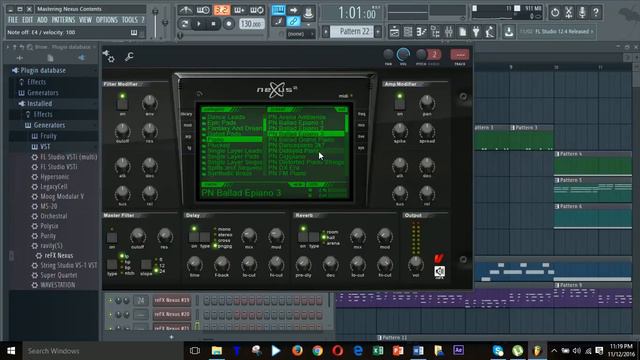This screenshot has width=640, height=360.
Task: Open the EDIT menu
Action: [x=27, y=20]
